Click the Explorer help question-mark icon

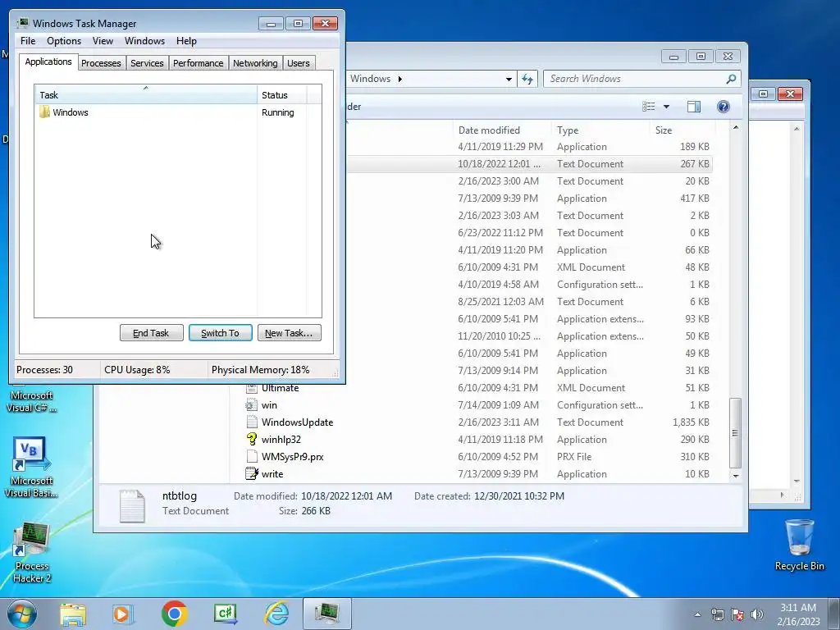(x=724, y=107)
